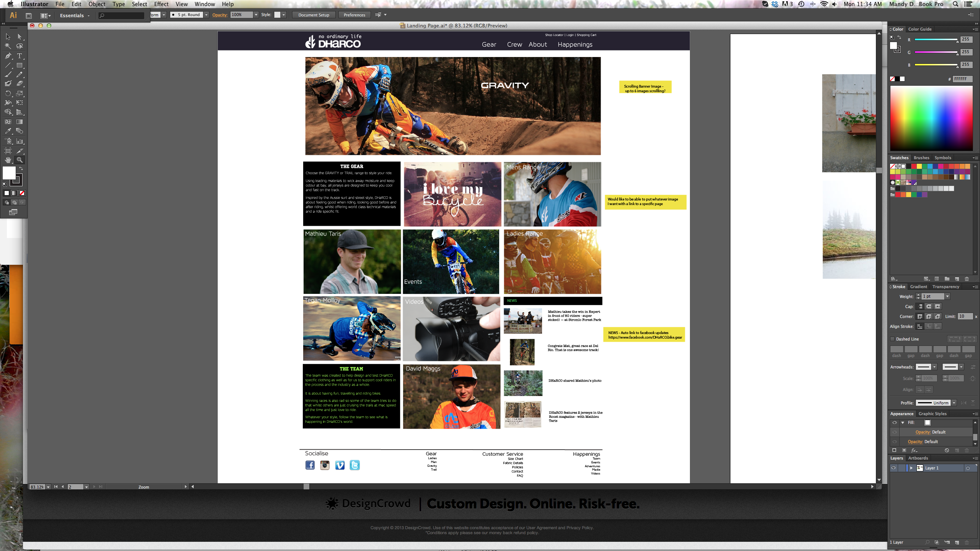
Task: Open the Essentials workspace dropdown
Action: coord(75,16)
